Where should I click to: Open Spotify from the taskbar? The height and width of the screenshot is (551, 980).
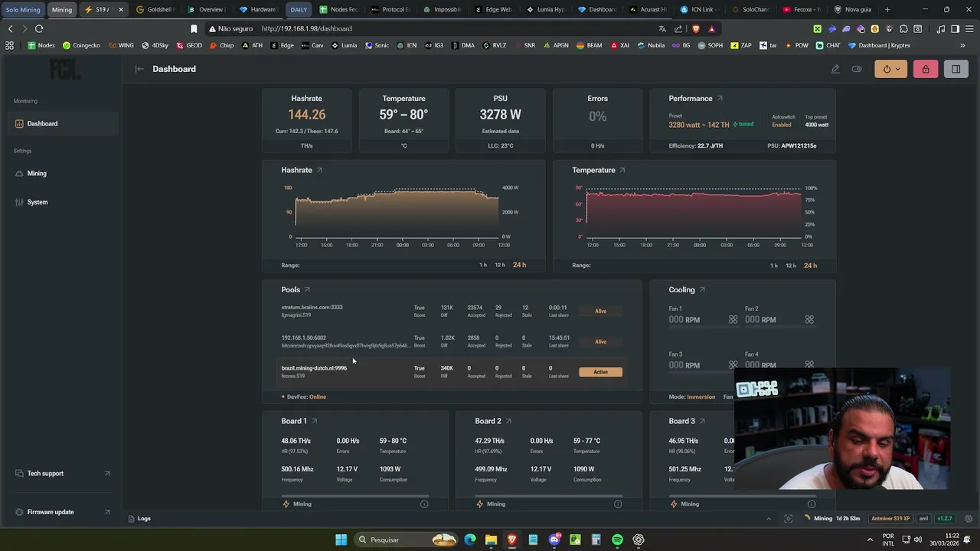click(617, 540)
